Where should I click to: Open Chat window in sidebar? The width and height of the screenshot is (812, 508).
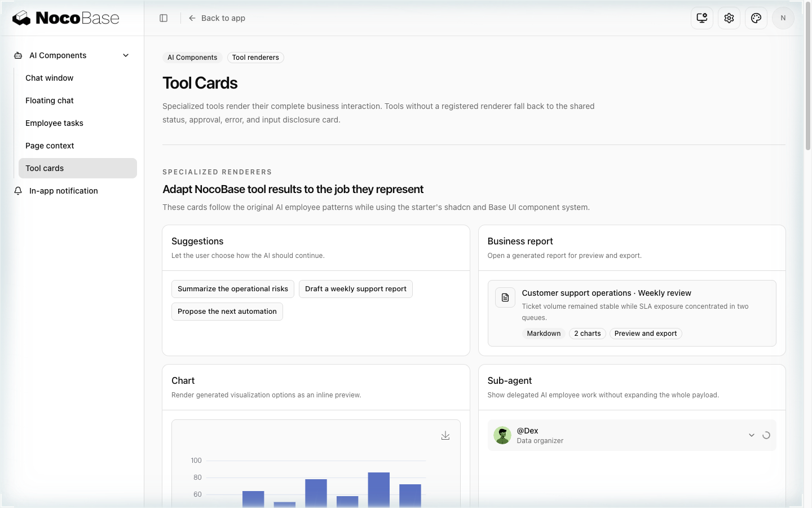pyautogui.click(x=78, y=78)
